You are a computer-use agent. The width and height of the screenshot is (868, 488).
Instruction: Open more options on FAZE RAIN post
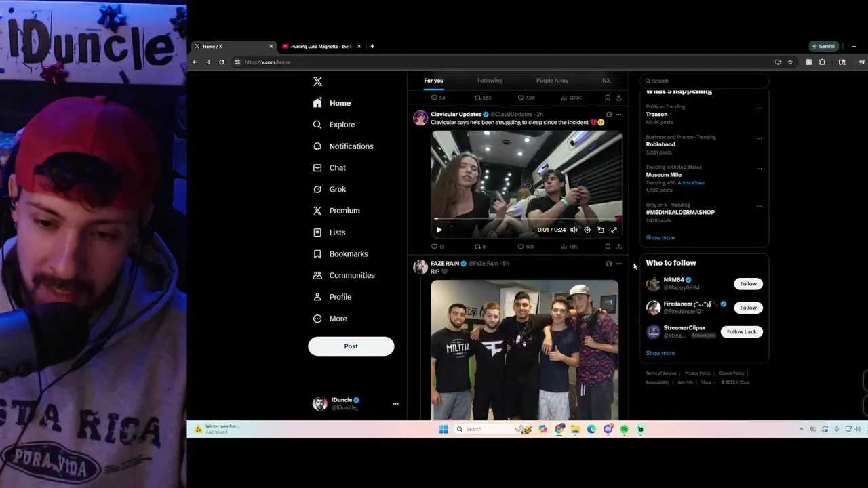(618, 263)
